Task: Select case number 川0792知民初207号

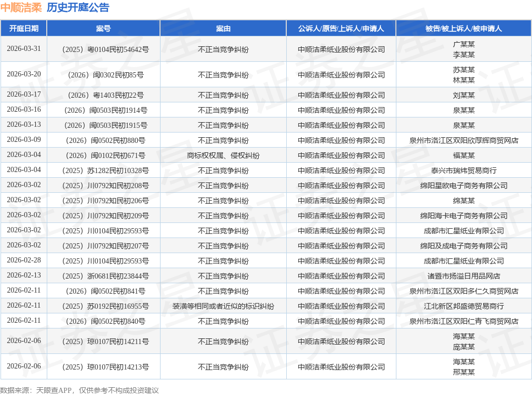Action: point(105,246)
